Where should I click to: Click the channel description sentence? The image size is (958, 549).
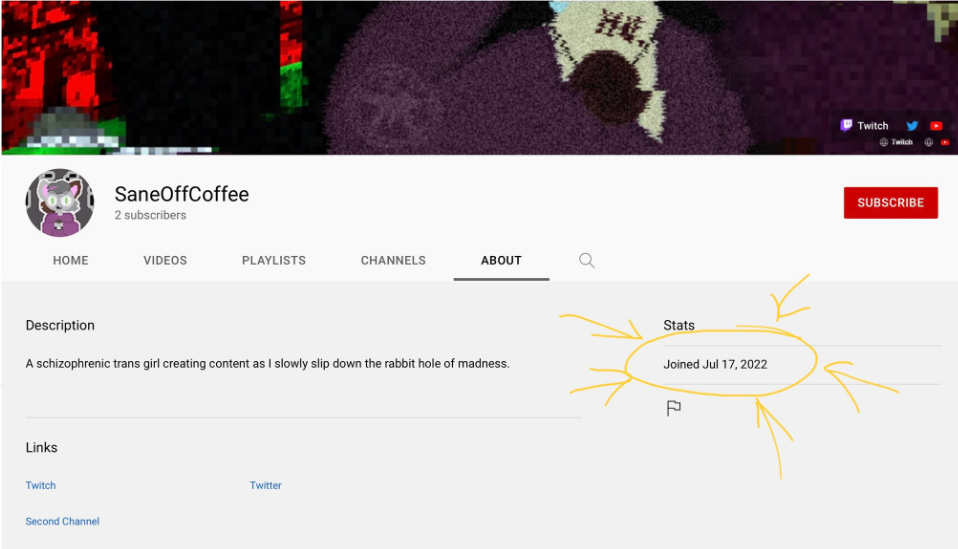coord(268,364)
